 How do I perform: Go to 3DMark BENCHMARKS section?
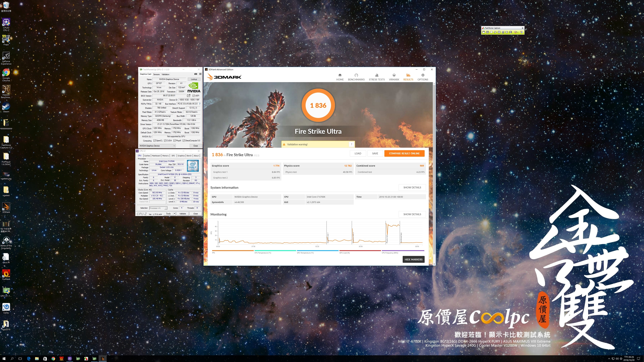356,77
